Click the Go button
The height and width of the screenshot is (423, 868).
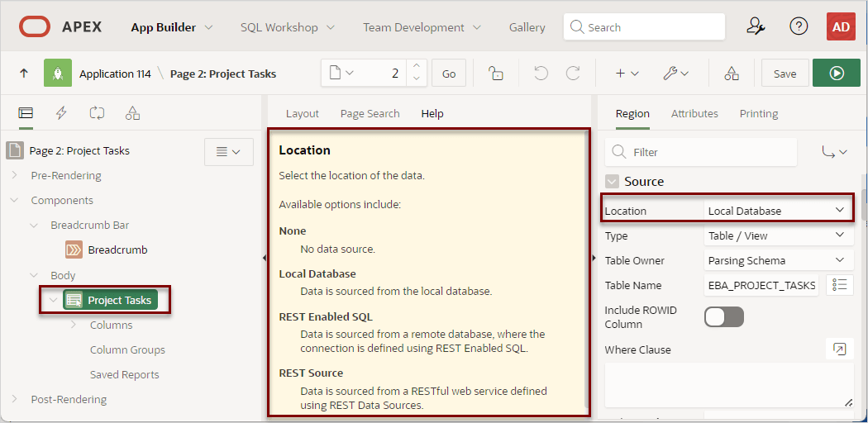tap(449, 73)
